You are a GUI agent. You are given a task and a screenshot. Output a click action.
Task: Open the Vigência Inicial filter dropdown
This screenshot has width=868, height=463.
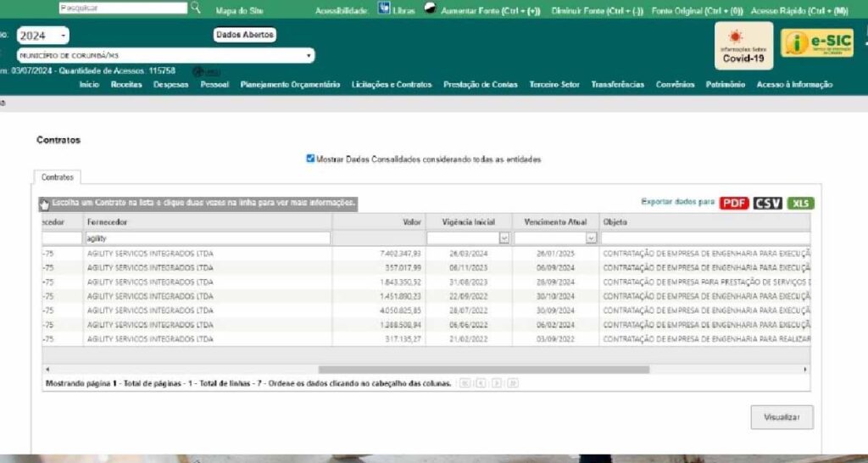point(504,238)
